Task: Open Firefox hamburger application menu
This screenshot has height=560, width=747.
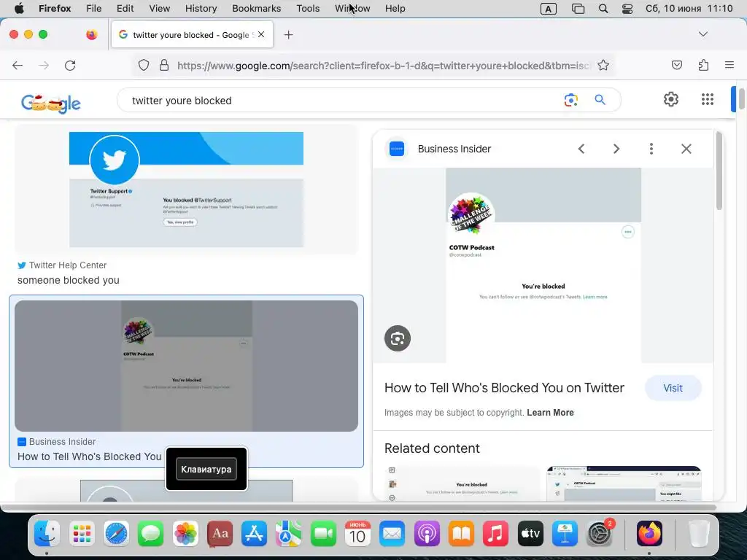Action: [729, 65]
